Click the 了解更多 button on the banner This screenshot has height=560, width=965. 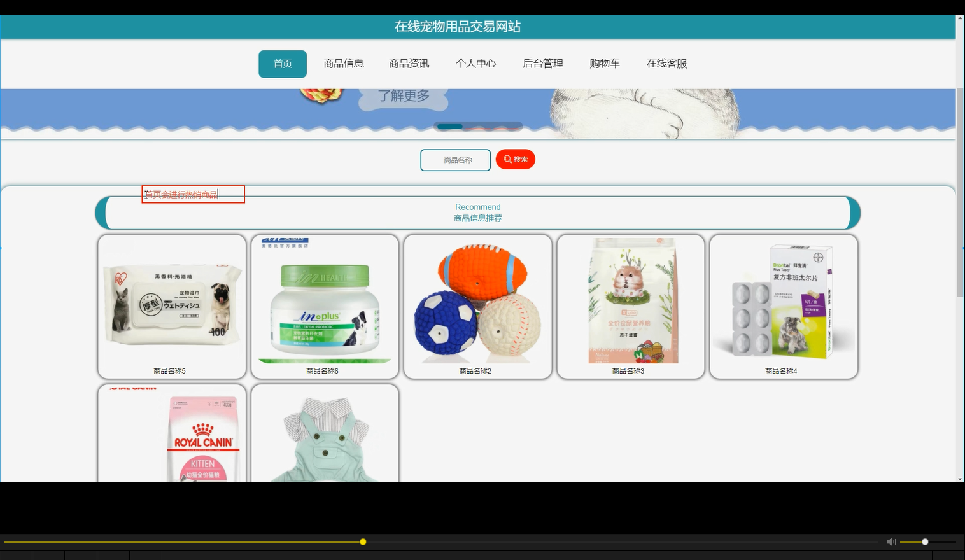click(x=403, y=95)
